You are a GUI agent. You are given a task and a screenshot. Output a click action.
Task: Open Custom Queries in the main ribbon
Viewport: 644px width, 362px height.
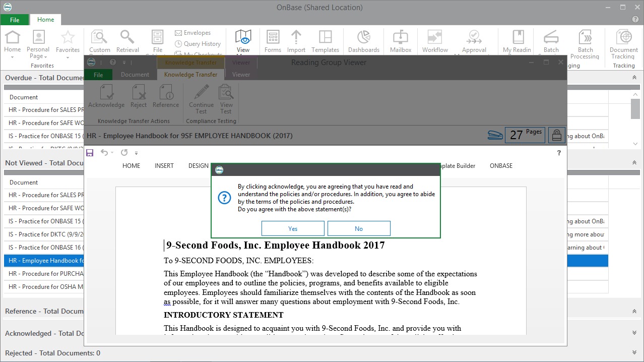click(x=99, y=41)
